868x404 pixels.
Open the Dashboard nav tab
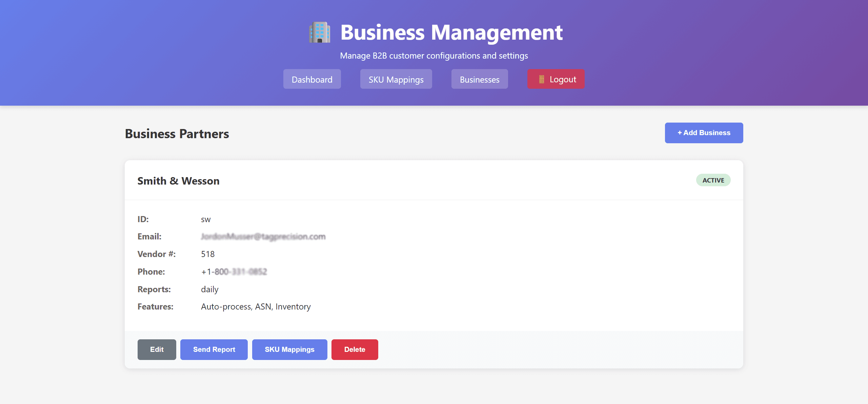tap(312, 79)
